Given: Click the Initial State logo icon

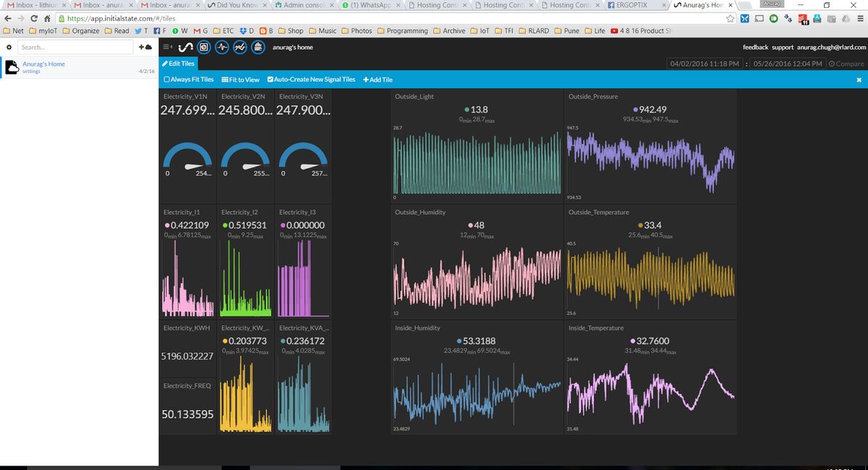Looking at the screenshot, I should 185,47.
